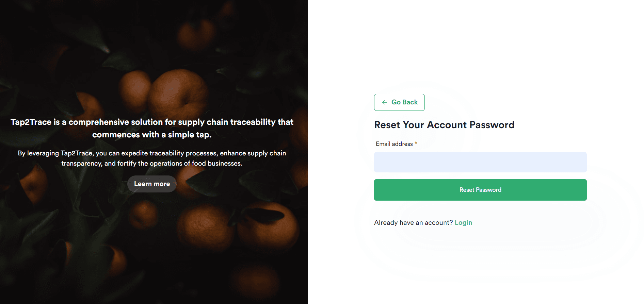The image size is (644, 304).
Task: Click the red required asterisk
Action: [416, 143]
